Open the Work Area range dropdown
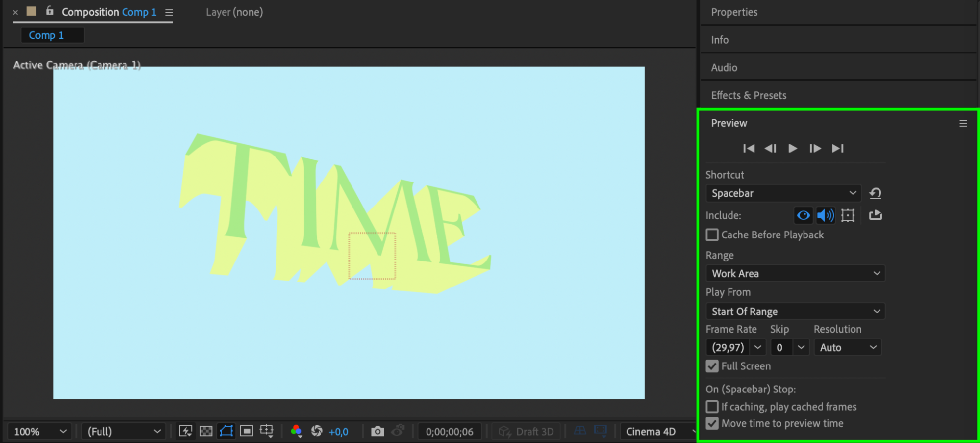Image resolution: width=980 pixels, height=443 pixels. (x=795, y=273)
